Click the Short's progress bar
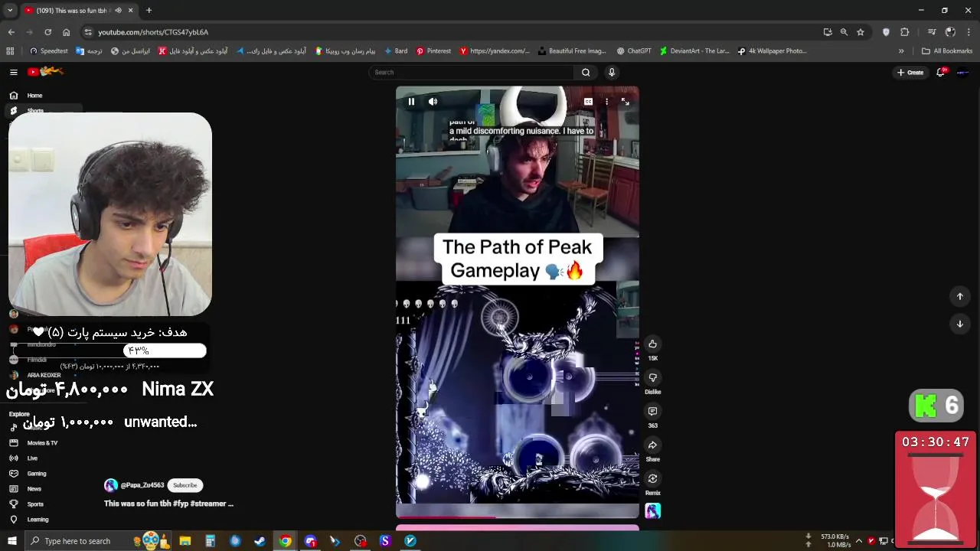 click(x=517, y=517)
